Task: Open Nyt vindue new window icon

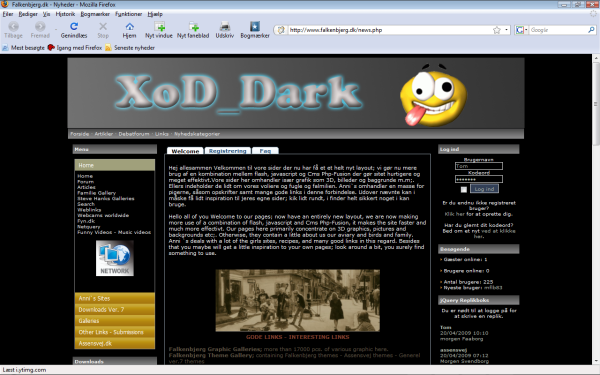Action: 160,26
